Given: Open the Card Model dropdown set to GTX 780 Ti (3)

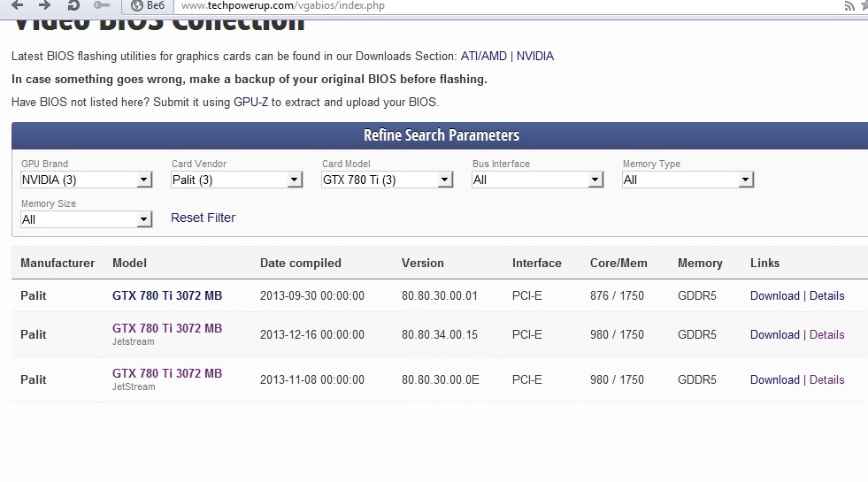Looking at the screenshot, I should point(388,180).
